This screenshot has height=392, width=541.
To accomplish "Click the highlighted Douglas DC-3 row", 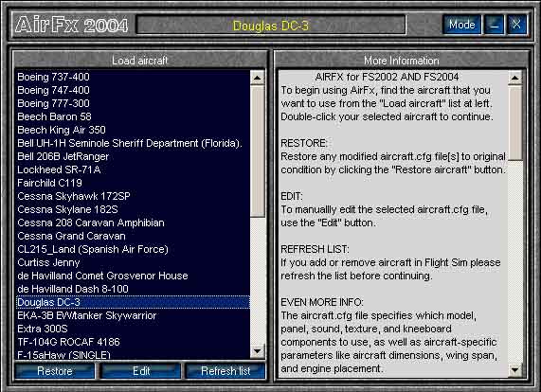I will (133, 302).
